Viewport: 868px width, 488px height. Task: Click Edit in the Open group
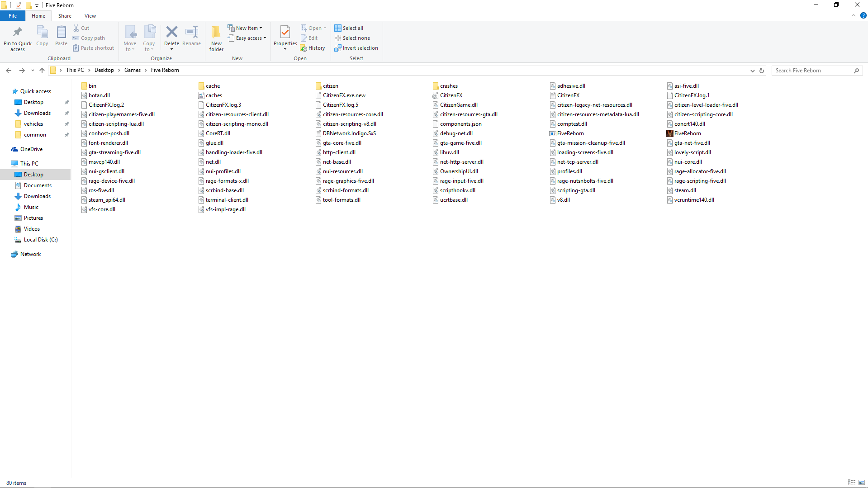coord(309,38)
